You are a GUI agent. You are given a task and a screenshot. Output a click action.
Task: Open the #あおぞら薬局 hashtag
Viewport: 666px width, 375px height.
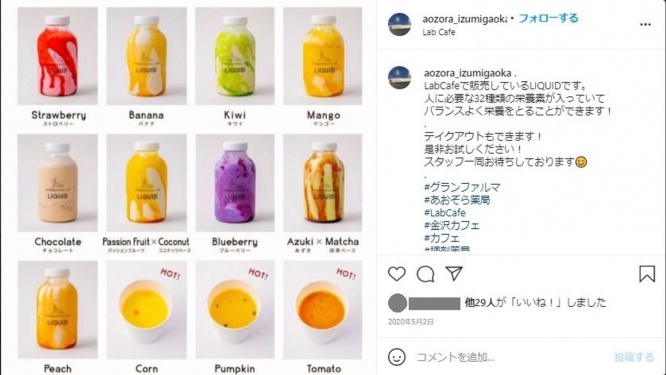pyautogui.click(x=457, y=200)
